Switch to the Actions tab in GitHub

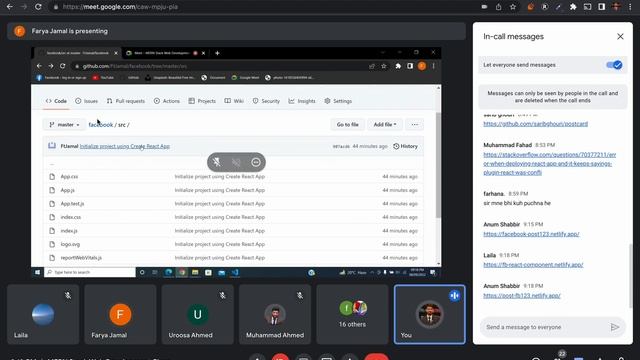pos(167,101)
